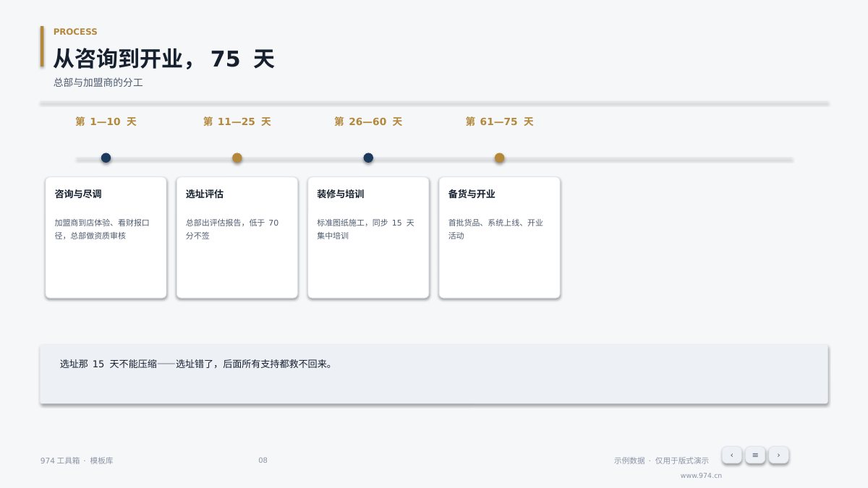Open the www.974.cn link
868x488 pixels.
[701, 476]
